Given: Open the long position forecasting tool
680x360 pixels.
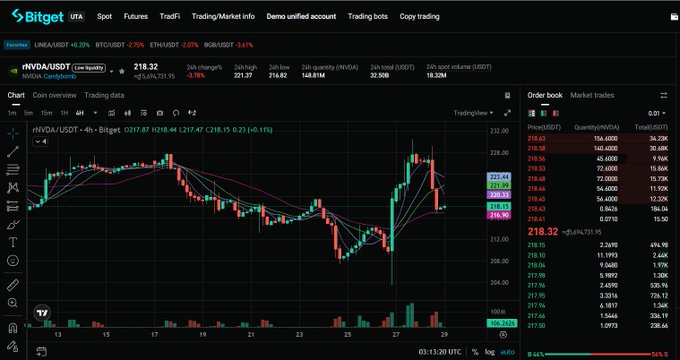Looking at the screenshot, I should pyautogui.click(x=13, y=206).
